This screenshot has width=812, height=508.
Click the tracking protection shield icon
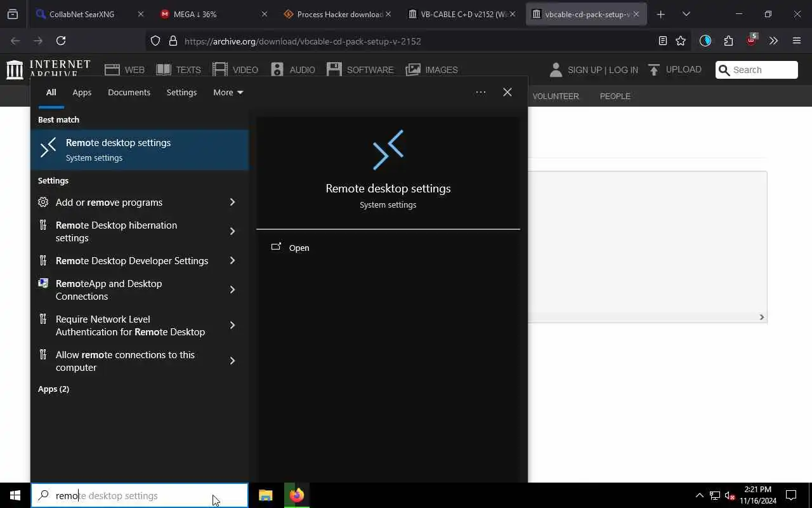click(155, 41)
